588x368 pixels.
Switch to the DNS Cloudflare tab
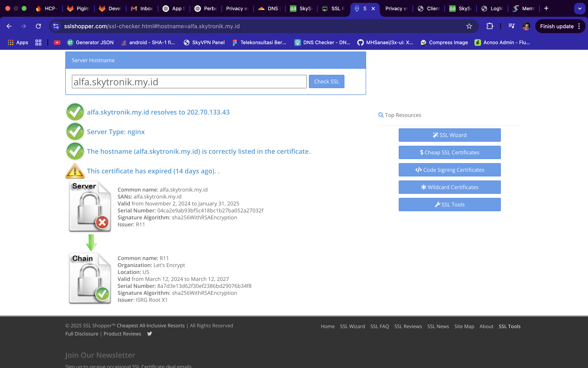(269, 9)
